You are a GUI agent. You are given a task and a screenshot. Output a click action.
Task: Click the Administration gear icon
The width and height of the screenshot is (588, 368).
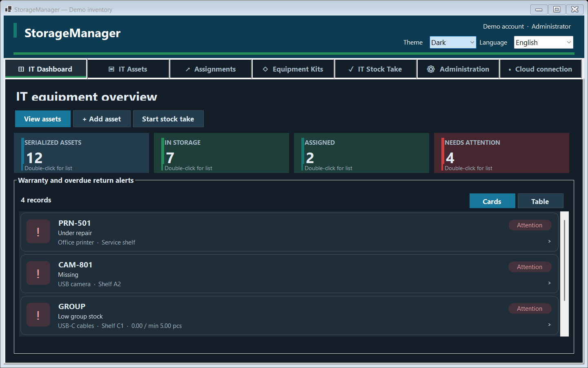431,69
